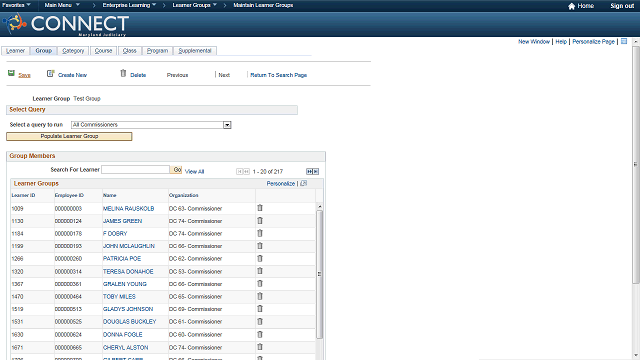
Task: Delete MELINA RAUSKOLB row with trash icon
Action: tap(260, 208)
